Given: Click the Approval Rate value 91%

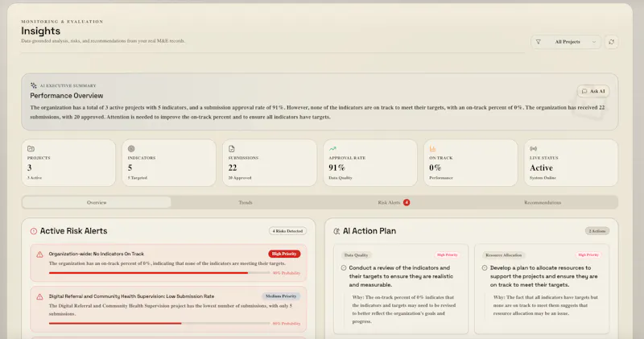Looking at the screenshot, I should [336, 167].
